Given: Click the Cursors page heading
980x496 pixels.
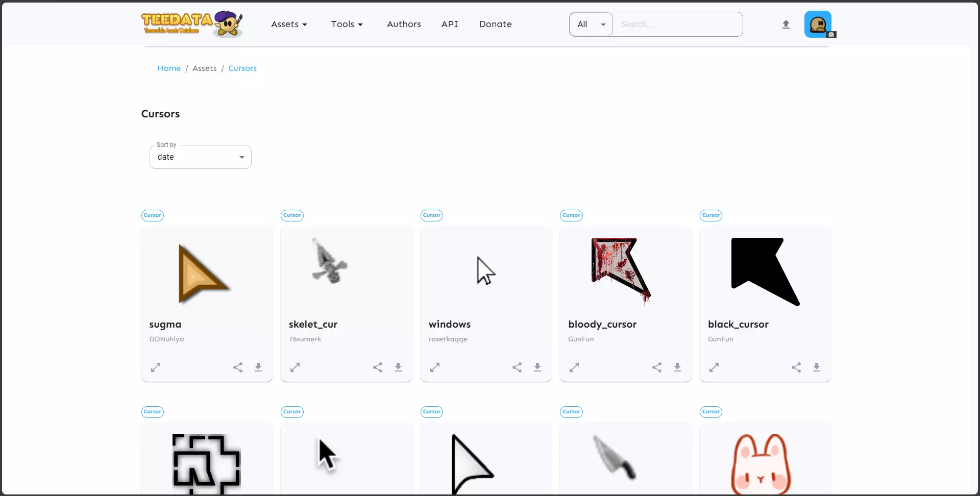Looking at the screenshot, I should click(160, 114).
